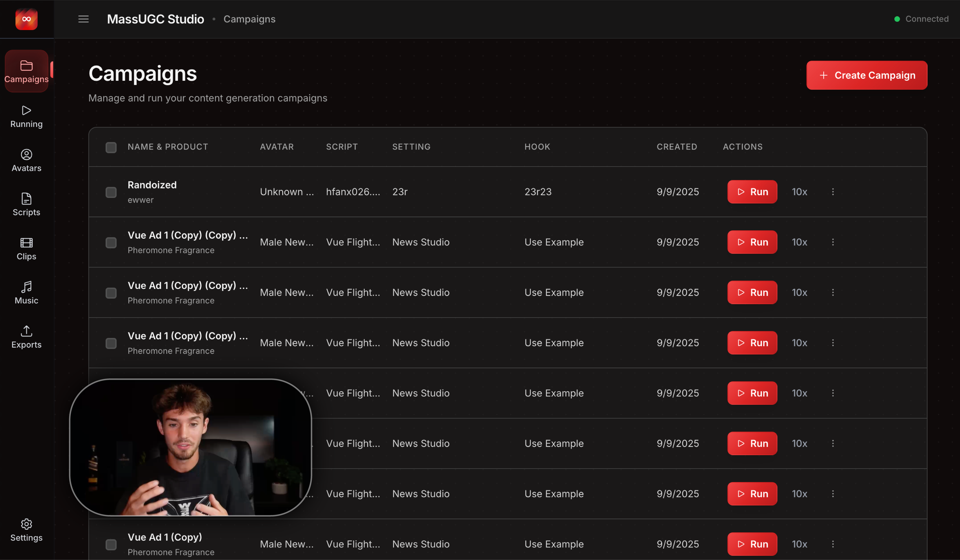
Task: Open the Exports upload icon
Action: (x=26, y=337)
